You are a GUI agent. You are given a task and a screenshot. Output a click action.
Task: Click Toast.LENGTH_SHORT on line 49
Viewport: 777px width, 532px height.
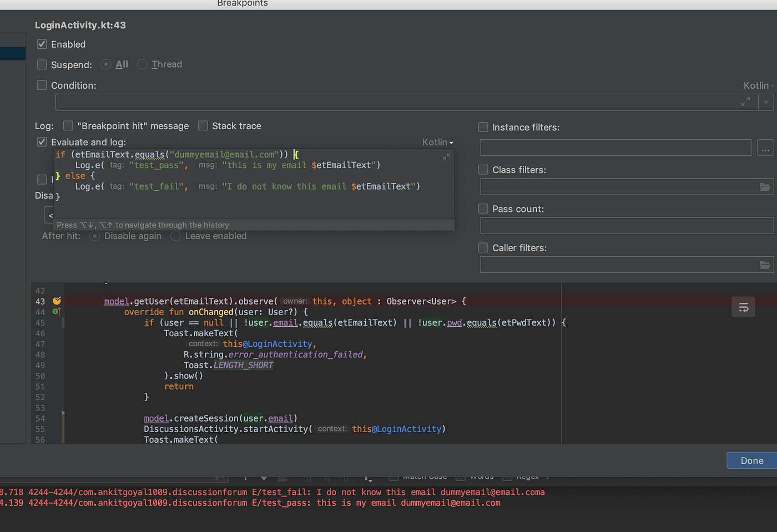click(x=228, y=365)
